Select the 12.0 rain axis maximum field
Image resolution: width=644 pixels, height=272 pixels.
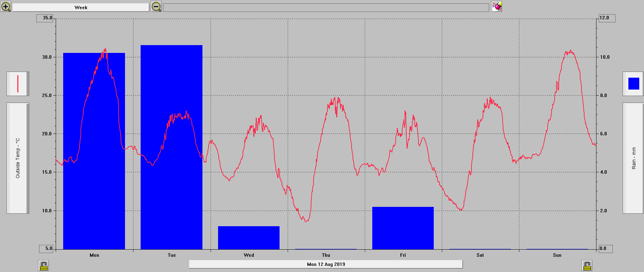coord(606,18)
